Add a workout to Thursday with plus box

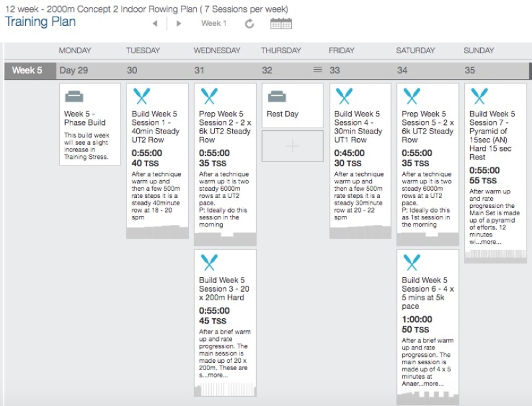tap(293, 146)
